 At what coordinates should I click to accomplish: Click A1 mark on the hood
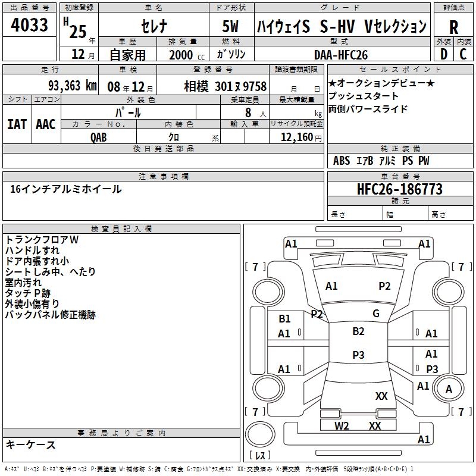(x=331, y=286)
